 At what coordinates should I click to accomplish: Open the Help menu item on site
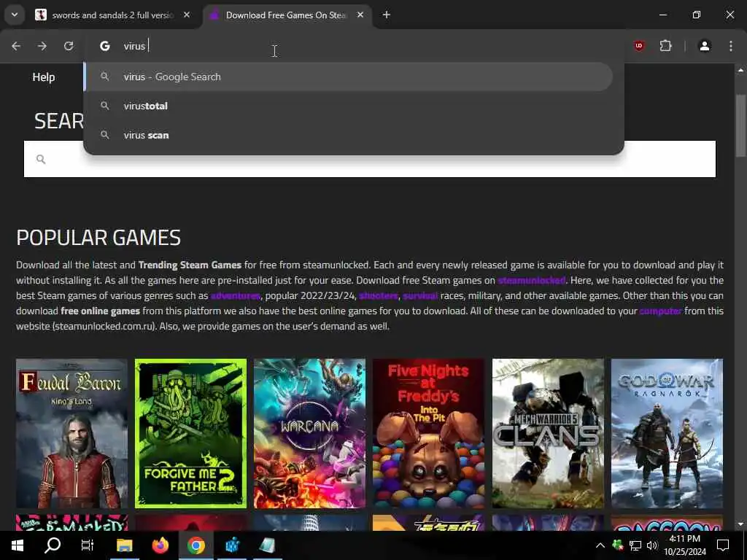[x=43, y=77]
